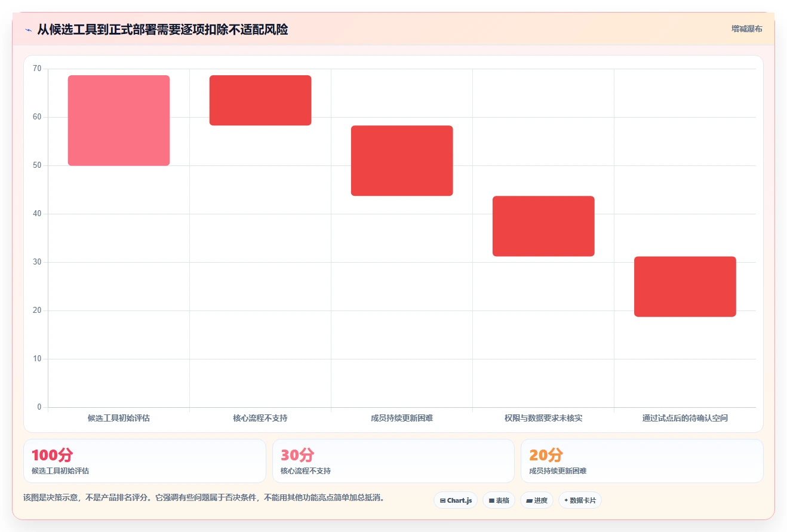Screen dimensions: 787x532
Task: Click the chart title 从候选工具到正式部署需要逐项扣除不适配风险
Action: click(x=162, y=29)
